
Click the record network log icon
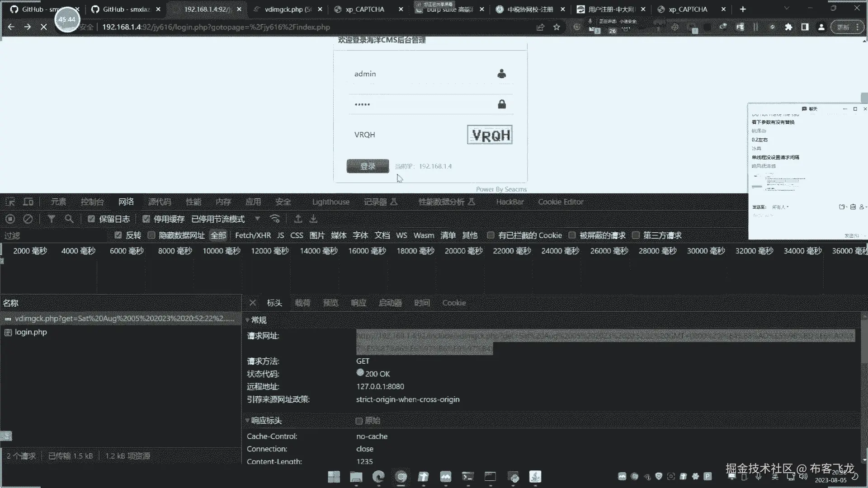[x=10, y=219]
